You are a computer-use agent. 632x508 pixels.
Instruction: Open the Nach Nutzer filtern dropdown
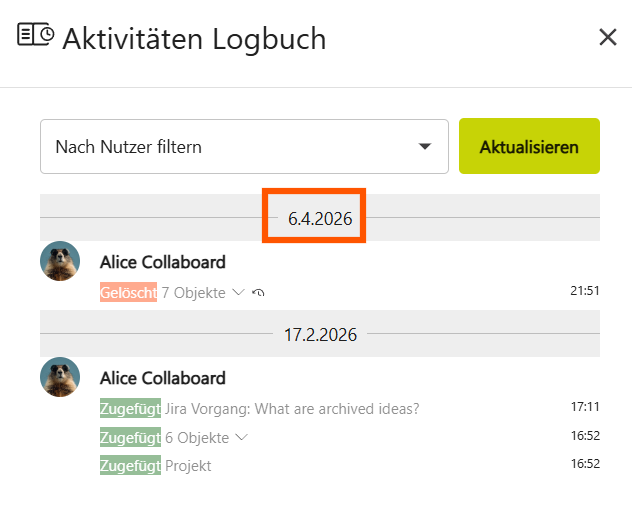coord(244,147)
